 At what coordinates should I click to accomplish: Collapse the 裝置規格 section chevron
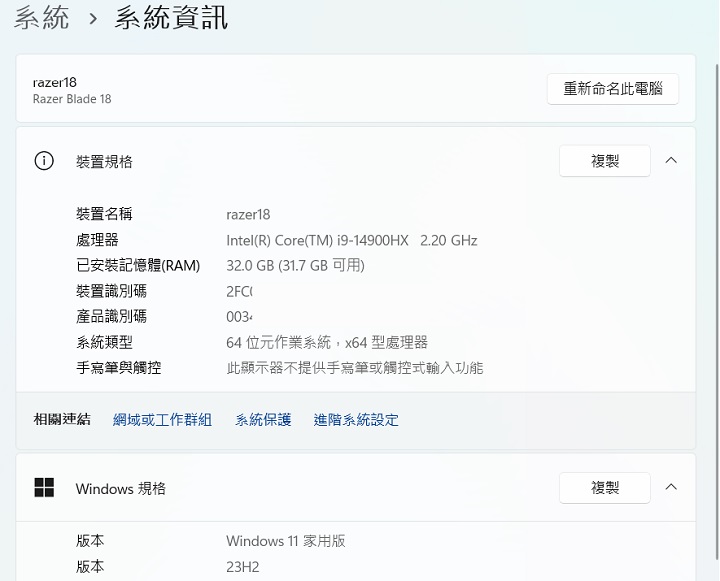click(671, 160)
